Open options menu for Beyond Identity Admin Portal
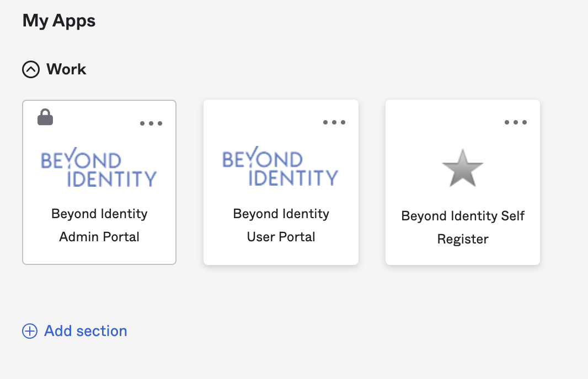This screenshot has height=379, width=588. (151, 123)
